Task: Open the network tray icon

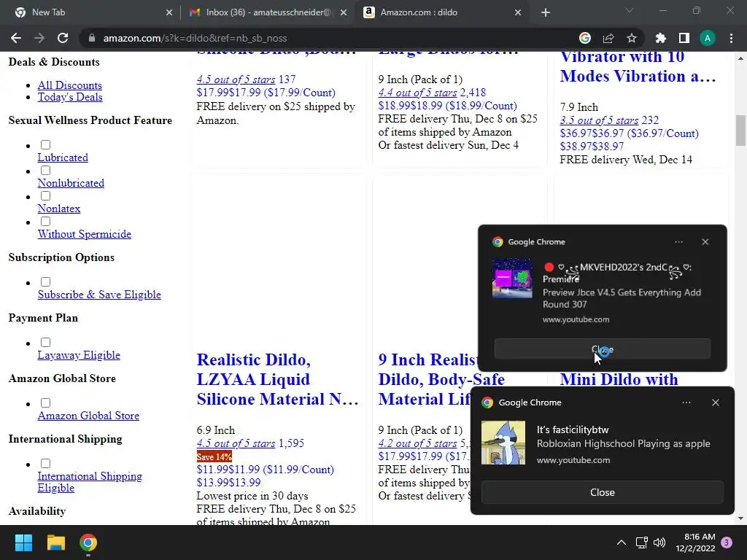Action: pyautogui.click(x=641, y=542)
